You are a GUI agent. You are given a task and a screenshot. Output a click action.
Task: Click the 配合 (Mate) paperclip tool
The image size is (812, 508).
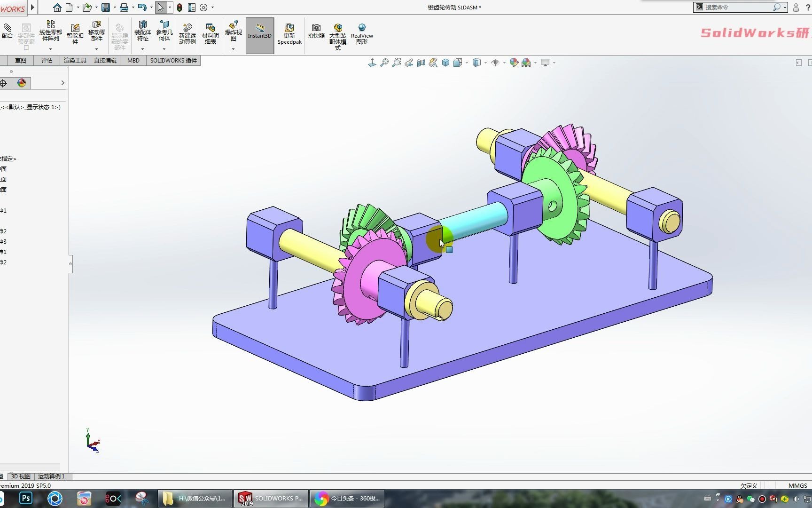(x=7, y=31)
